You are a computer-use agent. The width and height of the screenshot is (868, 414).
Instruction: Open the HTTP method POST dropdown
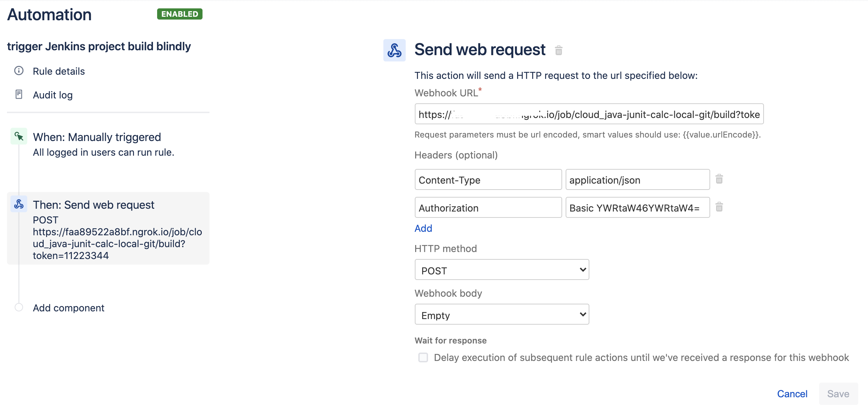[502, 269]
